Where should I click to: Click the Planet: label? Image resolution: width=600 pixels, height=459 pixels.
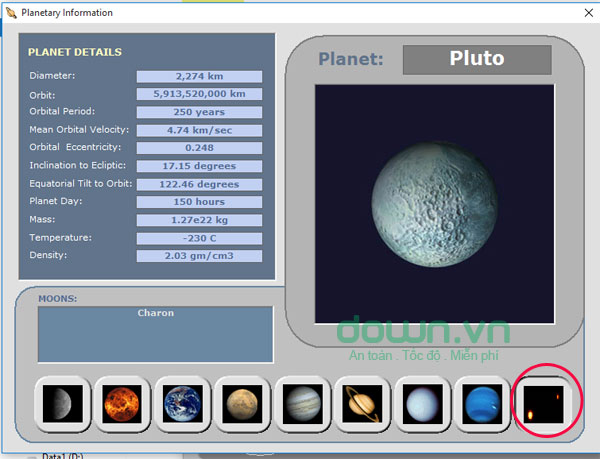pos(351,59)
